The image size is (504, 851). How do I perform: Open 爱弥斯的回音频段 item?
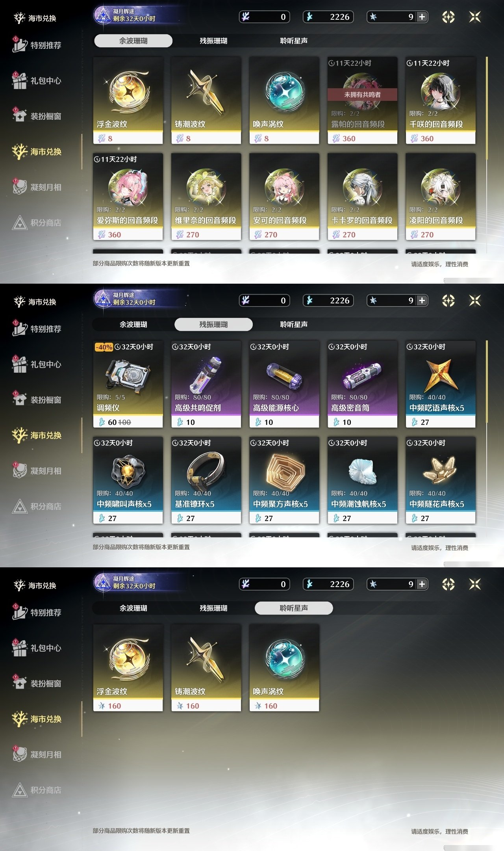click(128, 197)
